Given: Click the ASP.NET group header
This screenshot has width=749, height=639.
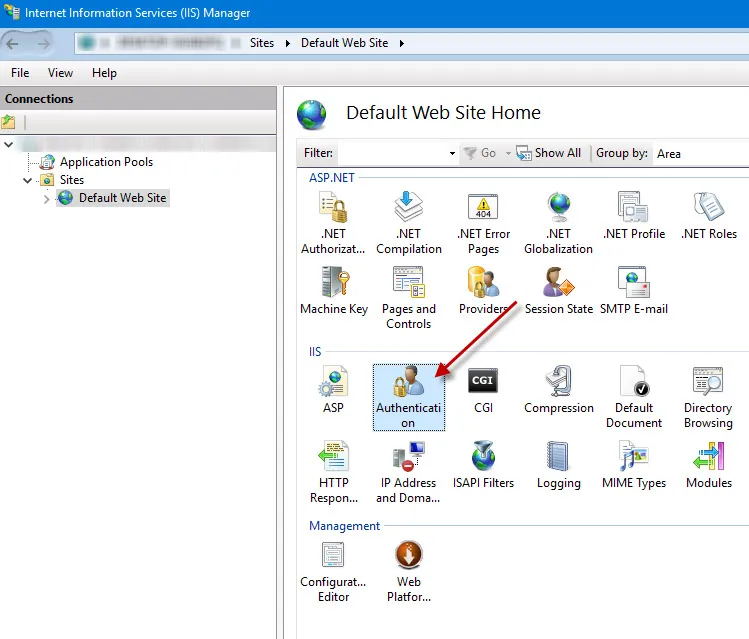Looking at the screenshot, I should (x=332, y=178).
